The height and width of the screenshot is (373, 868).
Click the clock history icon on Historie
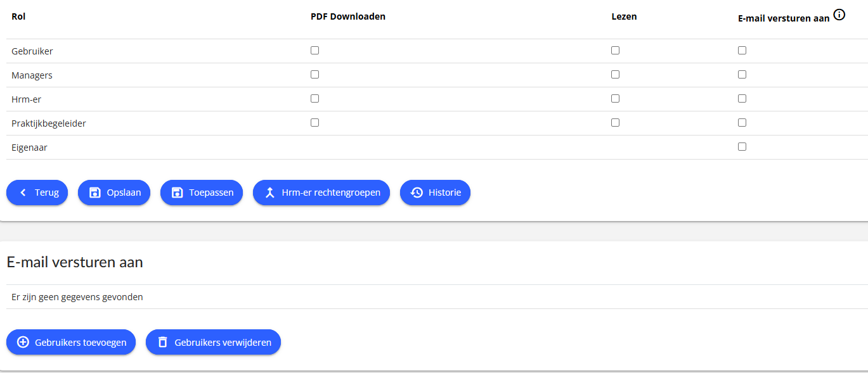coord(417,193)
